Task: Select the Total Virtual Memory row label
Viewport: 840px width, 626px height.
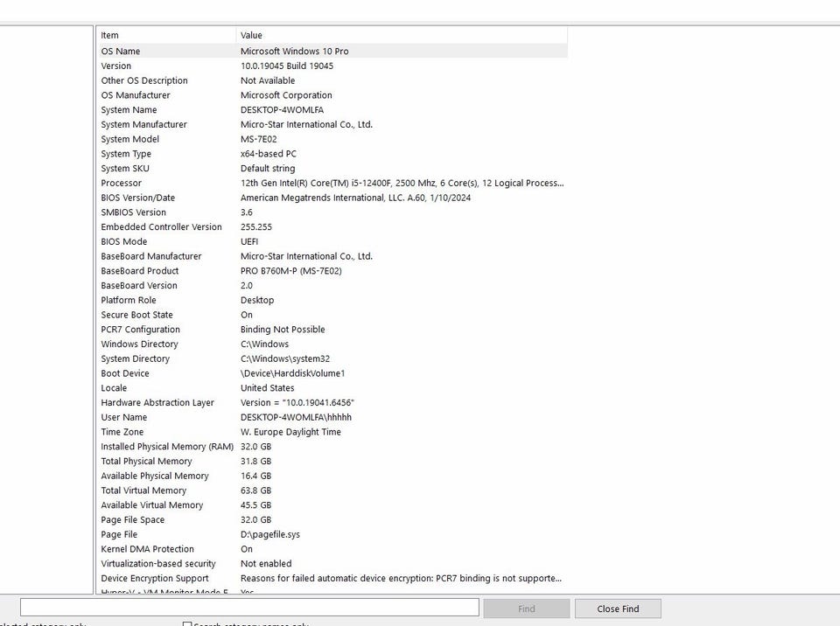Action: pyautogui.click(x=143, y=490)
